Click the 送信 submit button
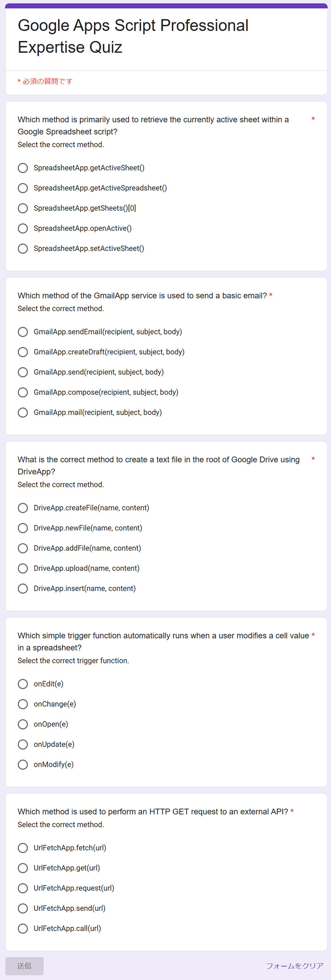331x980 pixels. tap(24, 966)
